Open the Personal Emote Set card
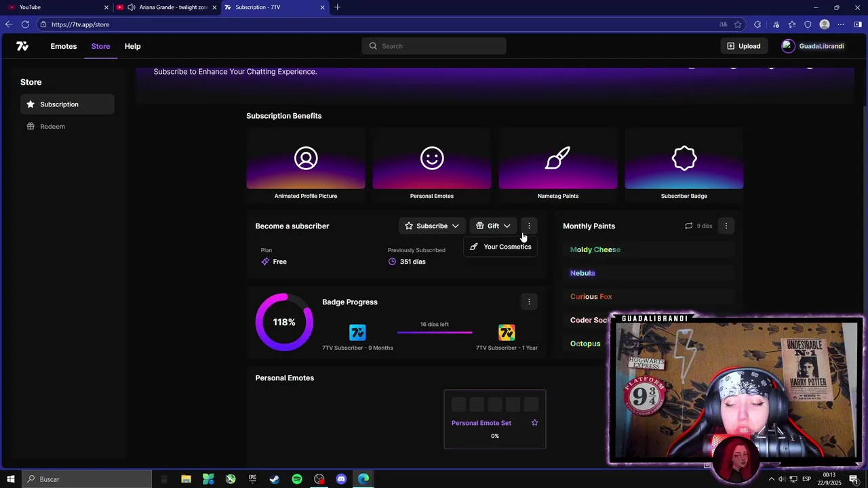The width and height of the screenshot is (868, 488). [495, 419]
